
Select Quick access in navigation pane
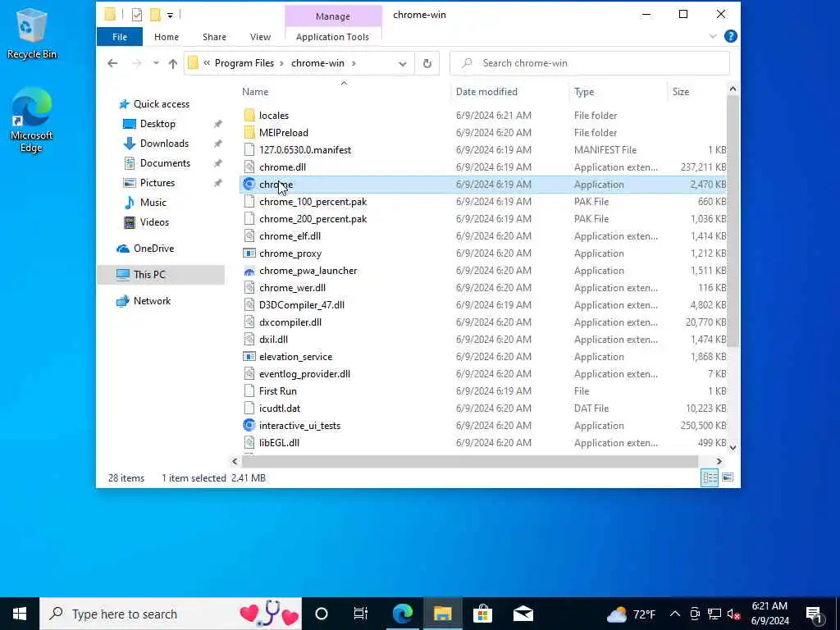[162, 104]
